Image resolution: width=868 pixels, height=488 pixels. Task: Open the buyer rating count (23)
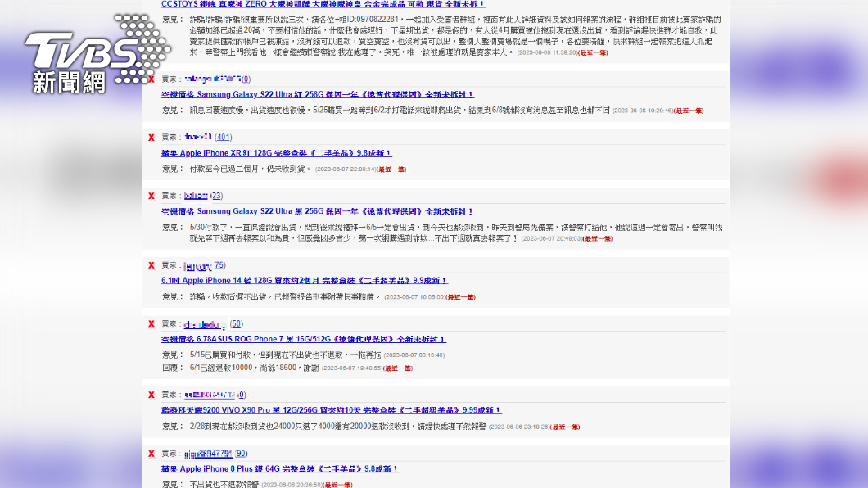[x=216, y=196]
